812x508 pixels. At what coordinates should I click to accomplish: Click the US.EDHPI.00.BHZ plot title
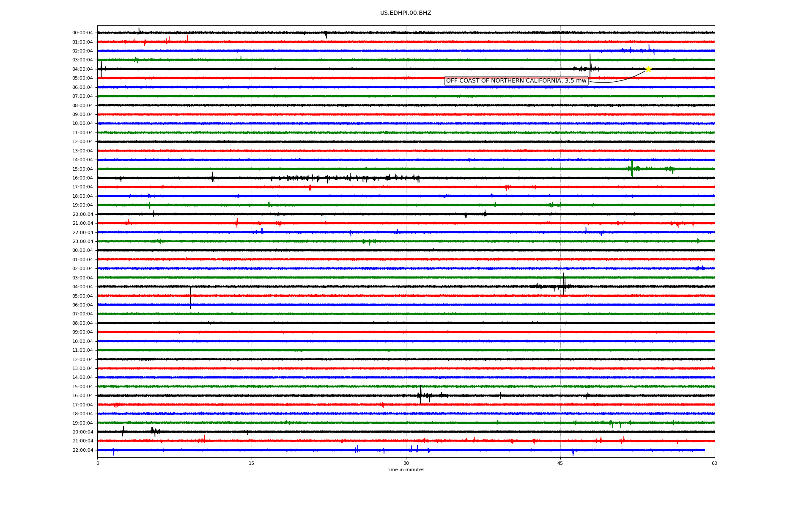pos(406,13)
